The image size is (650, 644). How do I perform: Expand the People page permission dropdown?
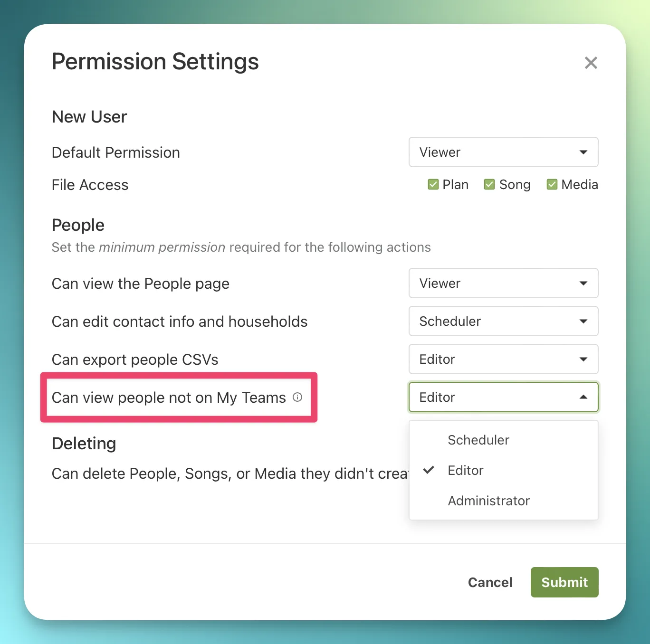tap(503, 283)
